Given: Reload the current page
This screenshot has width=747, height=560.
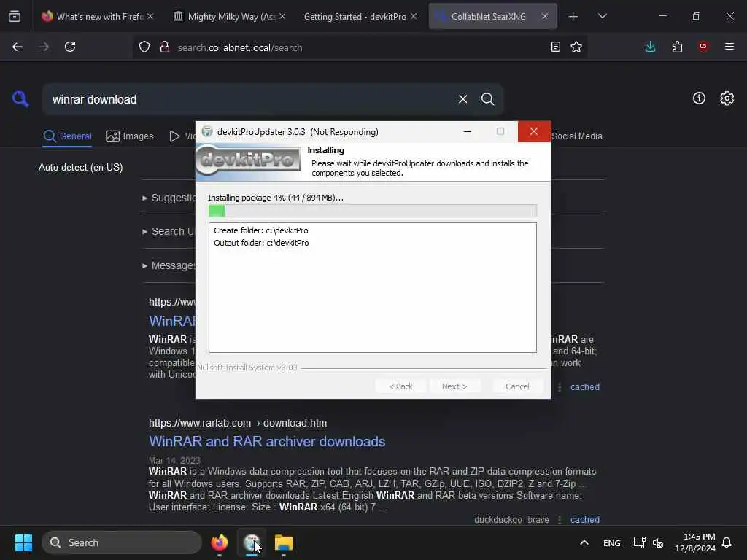Looking at the screenshot, I should 70,47.
